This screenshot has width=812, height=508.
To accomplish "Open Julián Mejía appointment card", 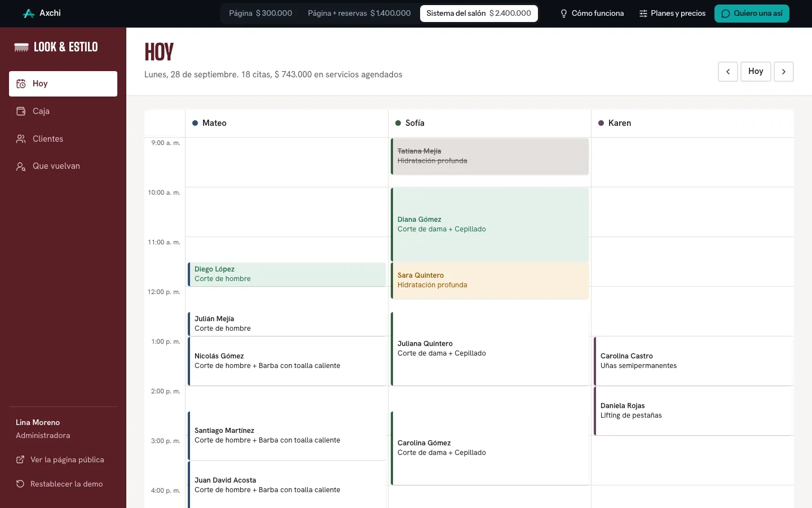I will pyautogui.click(x=287, y=324).
